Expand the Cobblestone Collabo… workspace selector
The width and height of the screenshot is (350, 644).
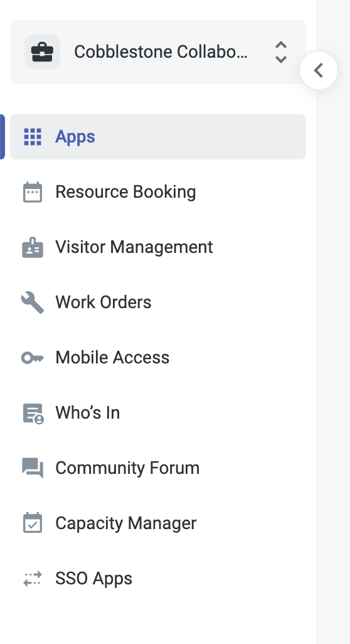pyautogui.click(x=158, y=52)
